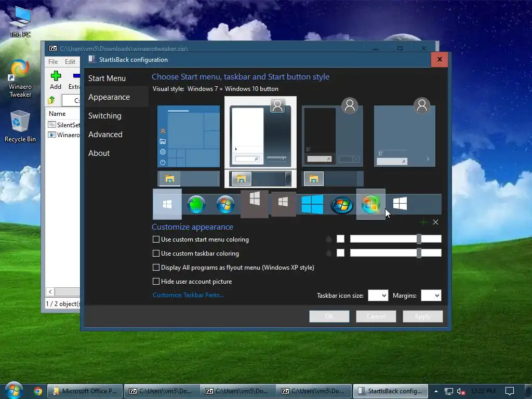The width and height of the screenshot is (532, 399).
Task: Choose the cyan Windows 8 logo start button
Action: [312, 204]
